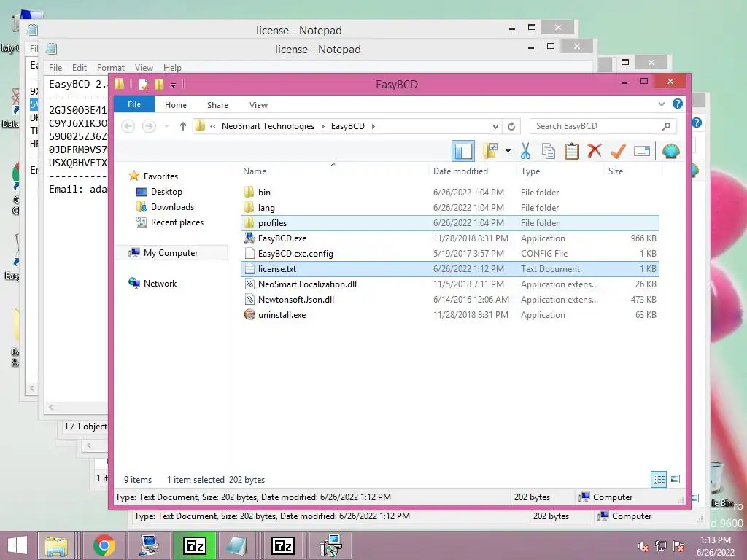The height and width of the screenshot is (560, 747).
Task: Open the dropdown arrow after NeoSmart Technologies
Action: [323, 126]
